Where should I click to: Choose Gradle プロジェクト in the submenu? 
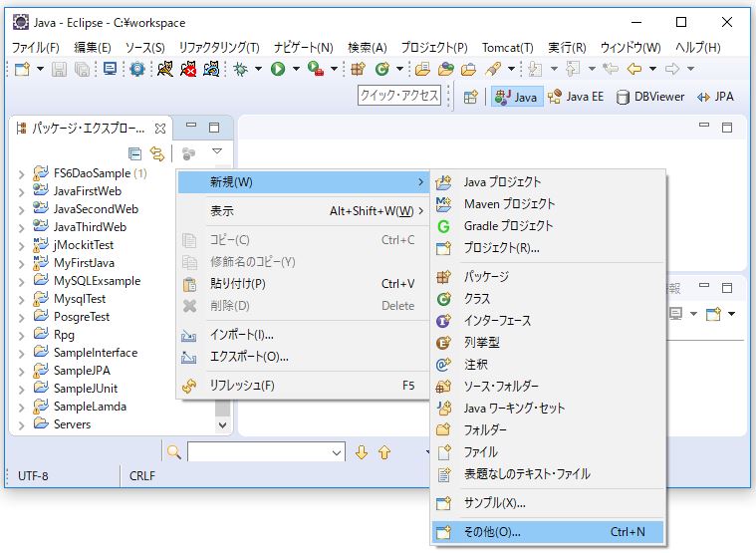pyautogui.click(x=548, y=226)
